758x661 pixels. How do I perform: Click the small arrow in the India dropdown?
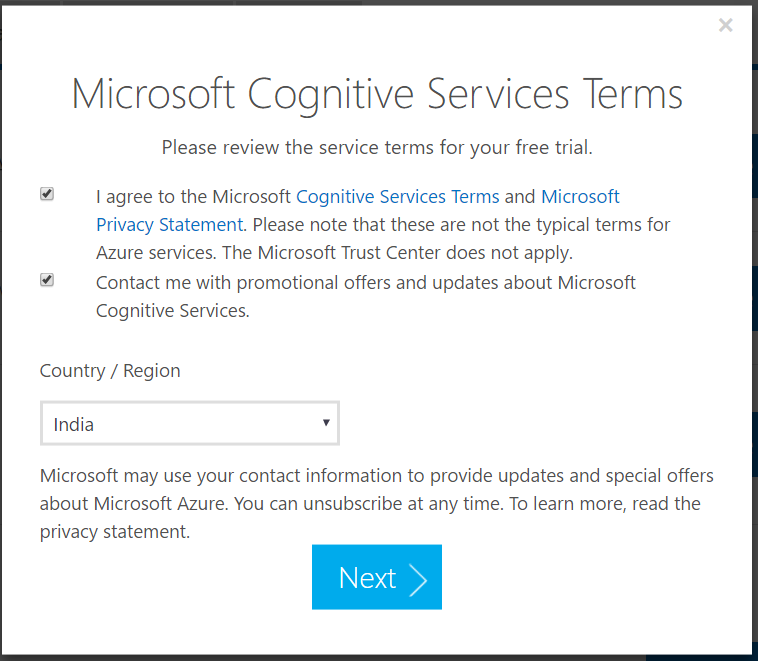click(326, 423)
